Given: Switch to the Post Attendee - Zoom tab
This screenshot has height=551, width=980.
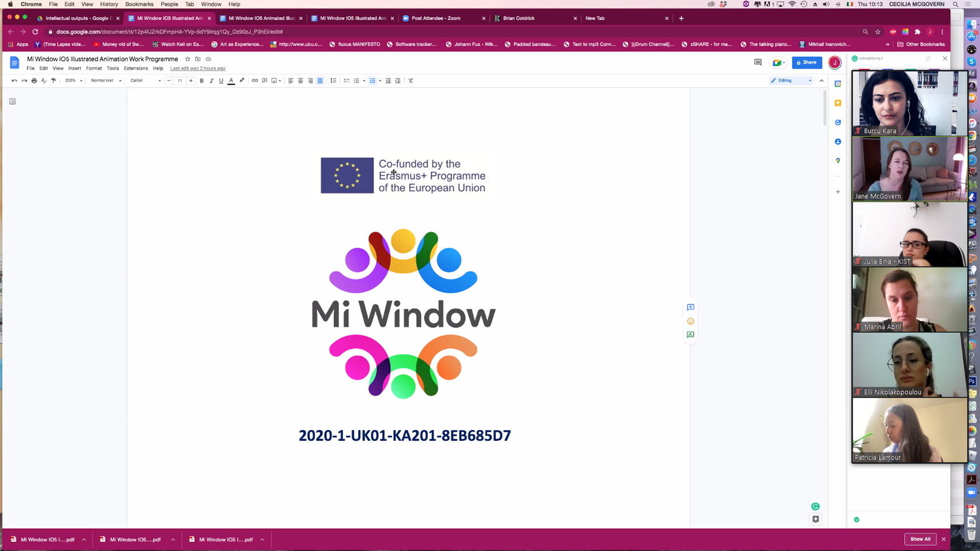Looking at the screenshot, I should point(440,18).
